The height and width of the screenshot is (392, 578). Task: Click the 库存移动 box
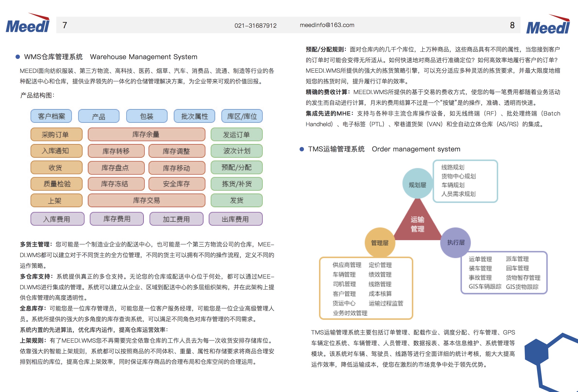[177, 167]
